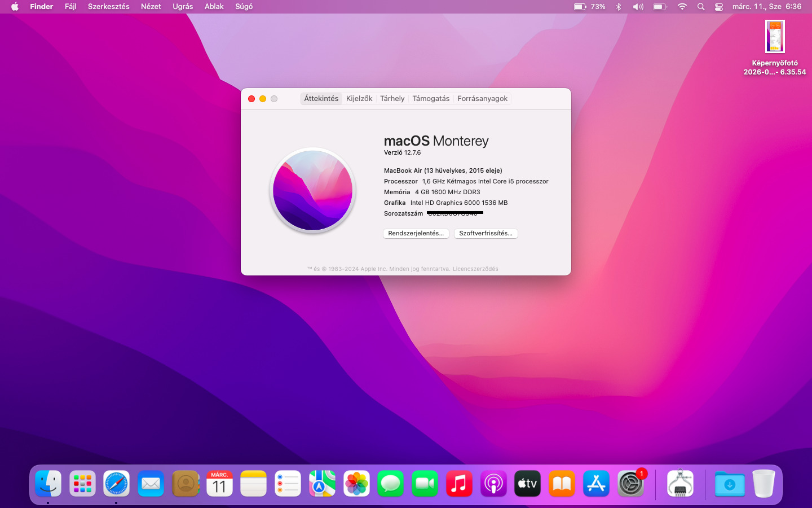Open the Fájl menu
This screenshot has height=508, width=812.
[70, 7]
